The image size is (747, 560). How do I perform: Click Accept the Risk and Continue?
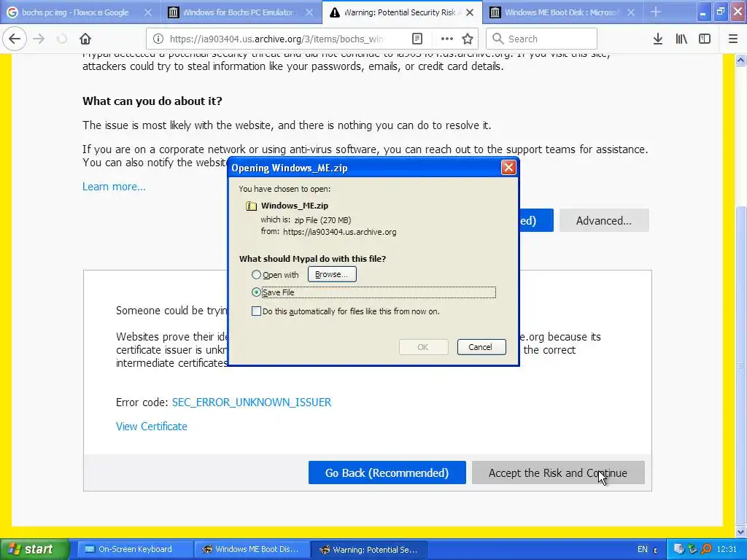click(558, 472)
